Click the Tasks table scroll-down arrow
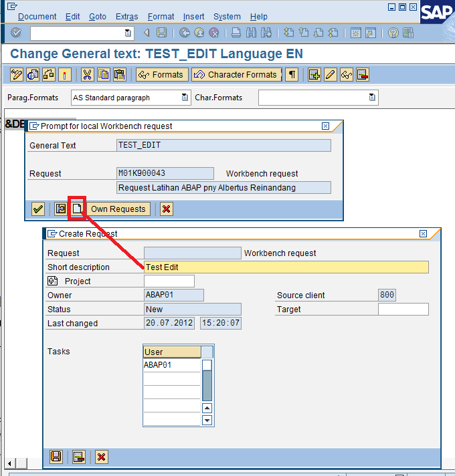 point(207,421)
